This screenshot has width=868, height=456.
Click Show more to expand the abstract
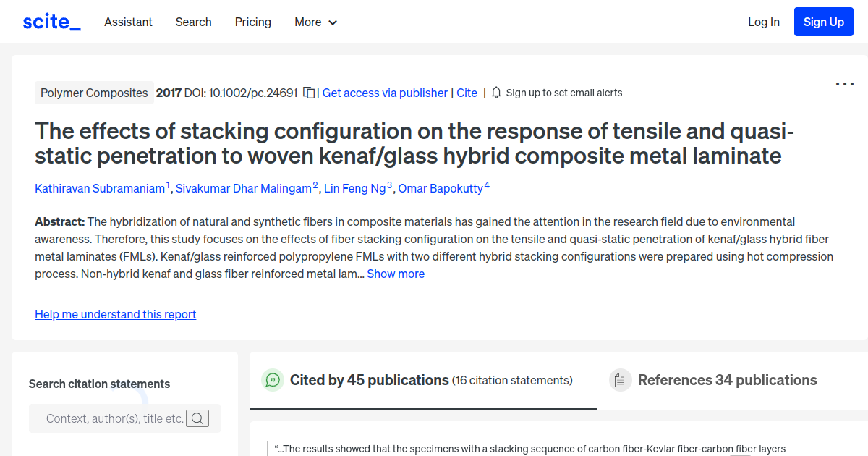coord(396,274)
